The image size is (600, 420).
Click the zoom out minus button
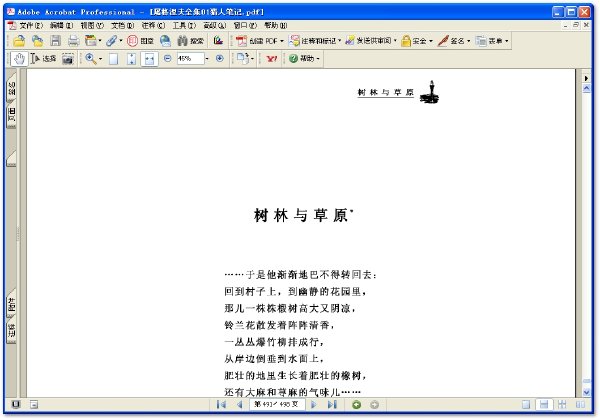167,58
